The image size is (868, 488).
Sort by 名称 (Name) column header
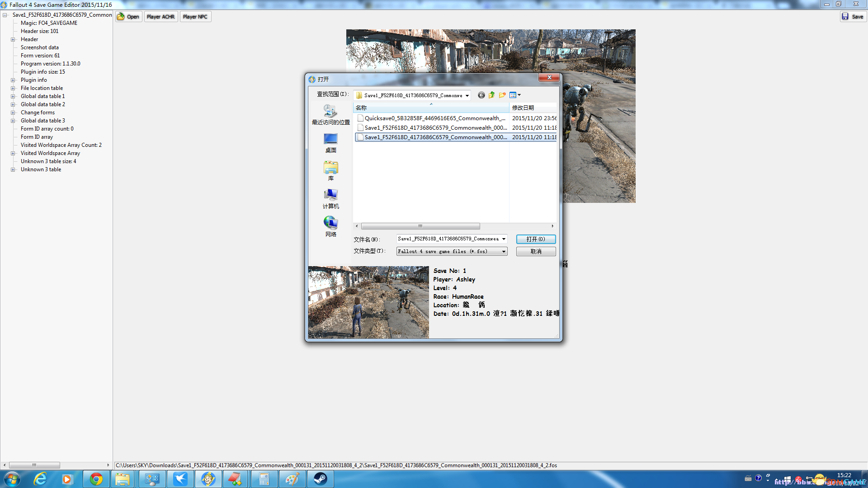(431, 108)
